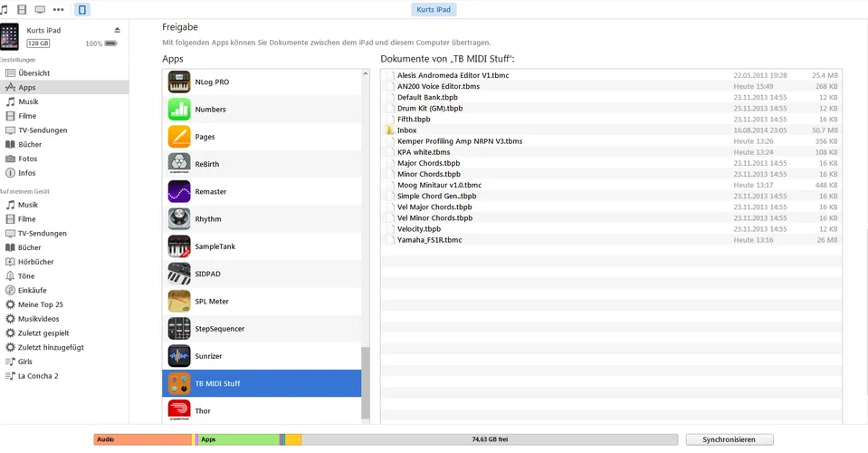Screen dimensions: 868x453
Task: Click the Synchronisieren button
Action: [x=729, y=439]
